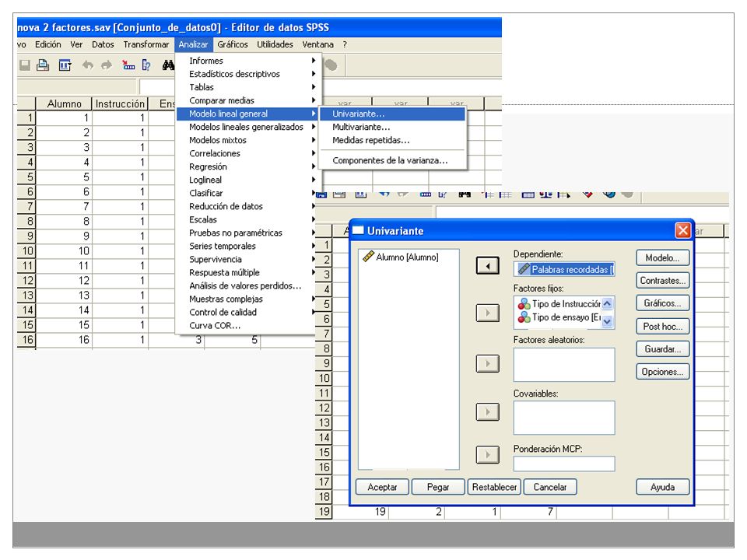
Task: Select Análisis de valores perdidos...
Action: (247, 285)
